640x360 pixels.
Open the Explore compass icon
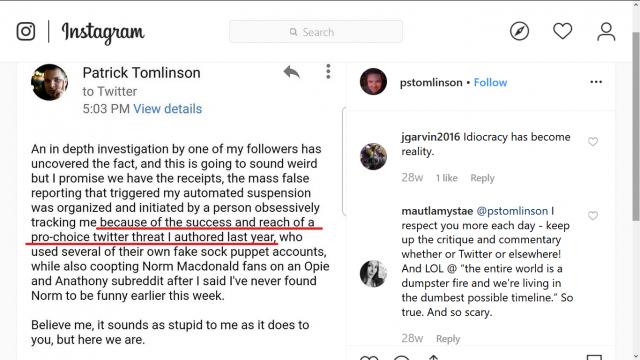click(x=519, y=31)
